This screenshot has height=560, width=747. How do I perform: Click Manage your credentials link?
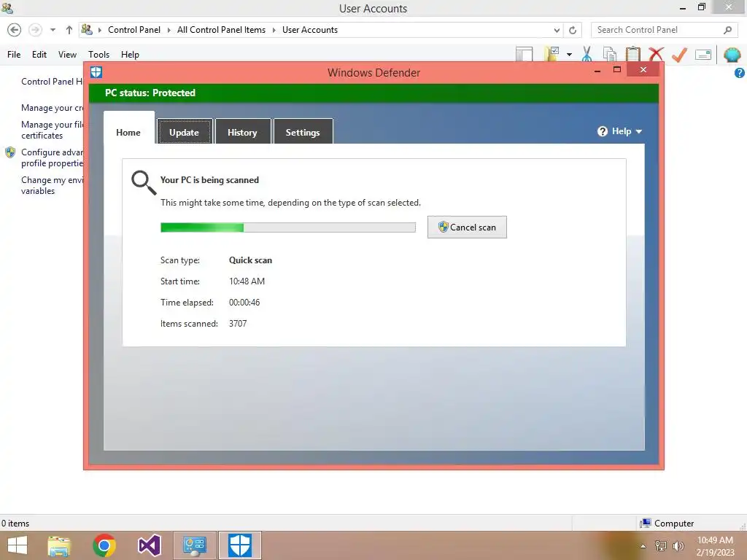[53, 108]
